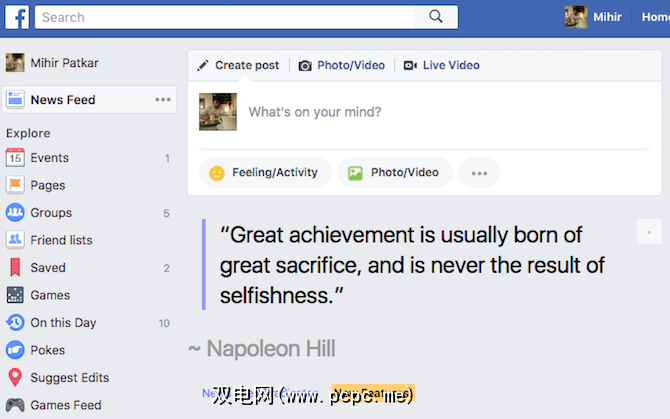Click the Games Feed controller icon
The image size is (670, 419).
pos(15,404)
